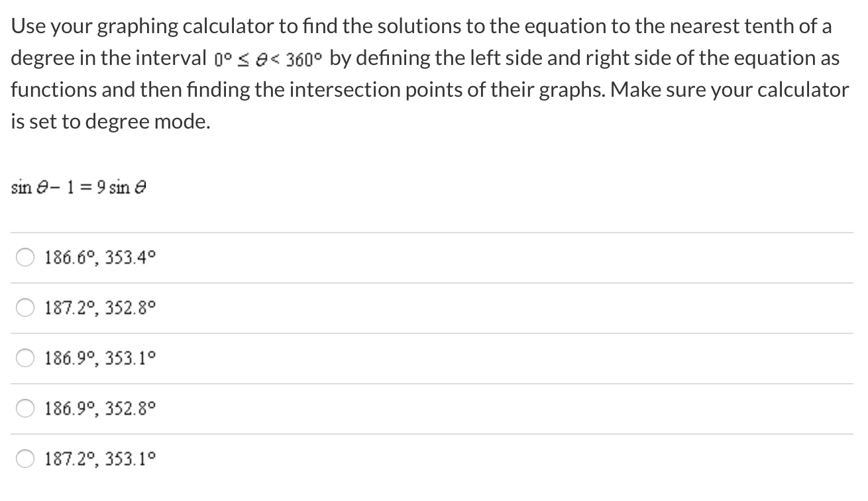The image size is (868, 501).
Task: Click the text label 187.2°, 353.1°
Action: point(99,457)
